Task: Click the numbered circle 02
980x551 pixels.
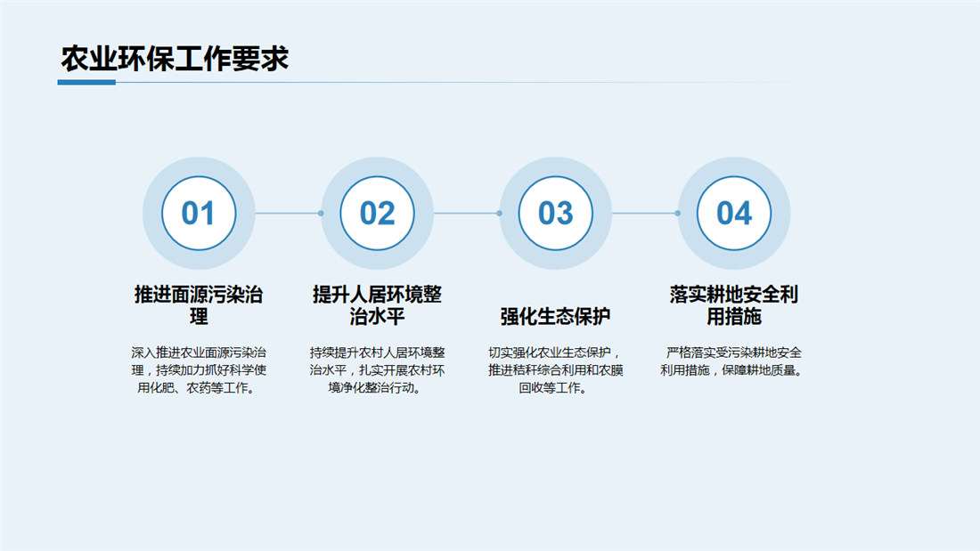Action: 377,213
